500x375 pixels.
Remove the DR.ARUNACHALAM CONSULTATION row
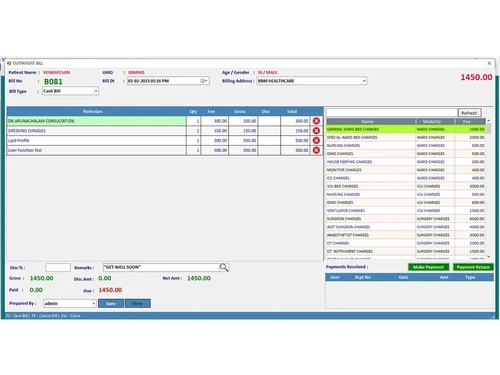pos(316,121)
